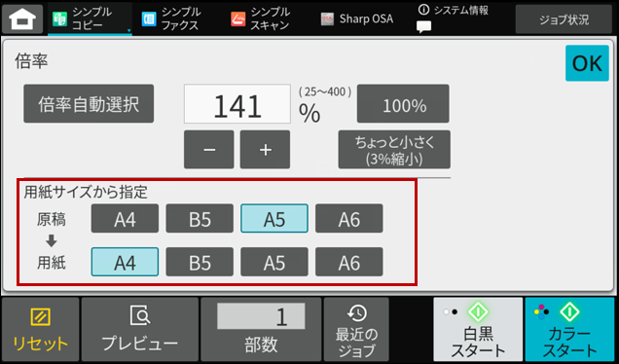This screenshot has height=364, width=619.
Task: Select B5 as the 用紙 paper size
Action: click(200, 262)
